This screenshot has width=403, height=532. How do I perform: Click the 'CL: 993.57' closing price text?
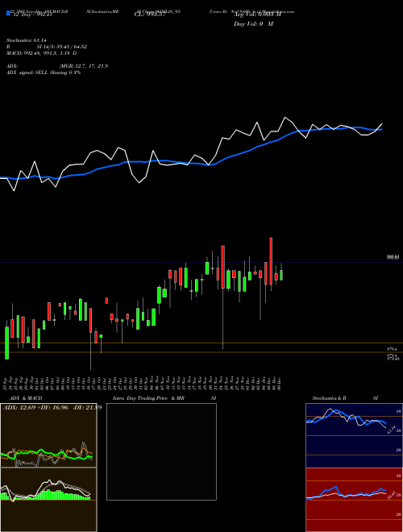click(150, 15)
